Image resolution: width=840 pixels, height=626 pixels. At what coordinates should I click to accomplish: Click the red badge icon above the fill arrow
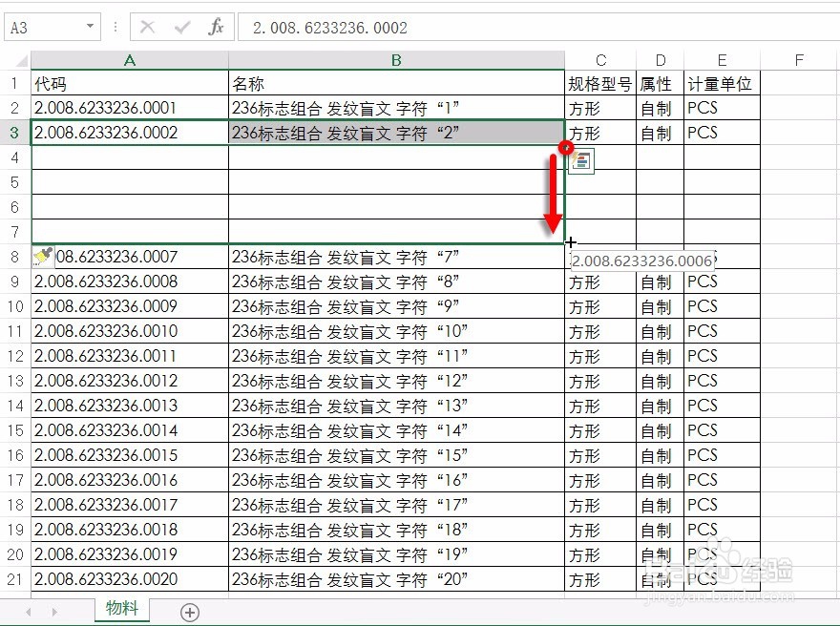click(x=567, y=148)
